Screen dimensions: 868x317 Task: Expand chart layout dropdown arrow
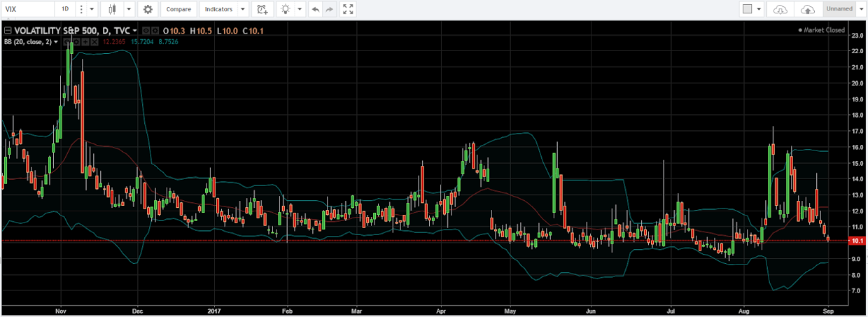tap(759, 9)
